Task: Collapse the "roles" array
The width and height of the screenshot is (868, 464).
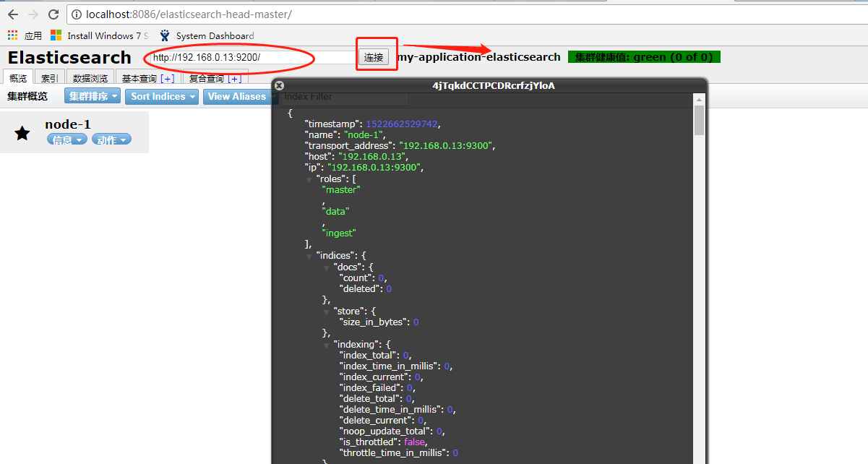Action: pyautogui.click(x=309, y=179)
